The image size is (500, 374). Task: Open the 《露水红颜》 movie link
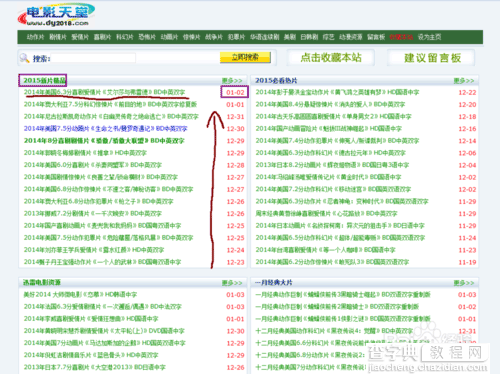coord(94,250)
